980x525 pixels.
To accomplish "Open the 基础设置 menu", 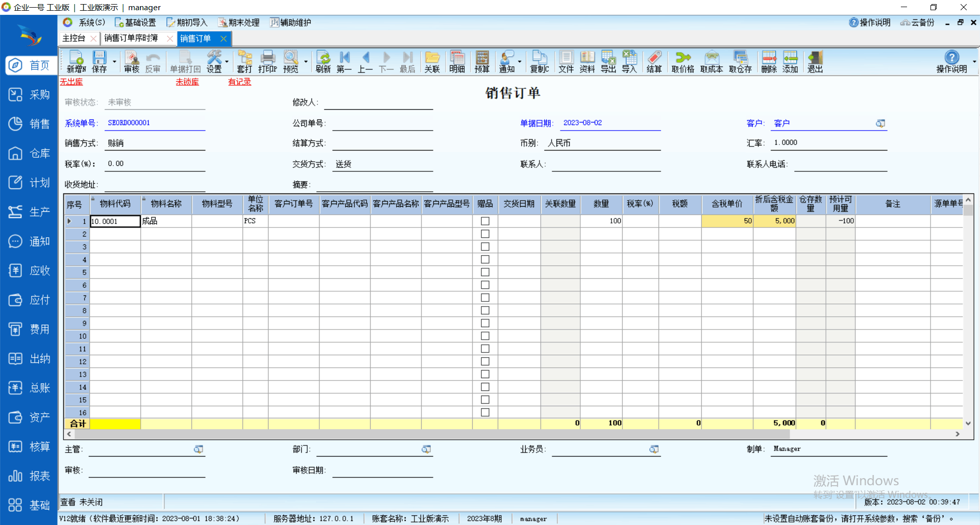I will point(135,22).
